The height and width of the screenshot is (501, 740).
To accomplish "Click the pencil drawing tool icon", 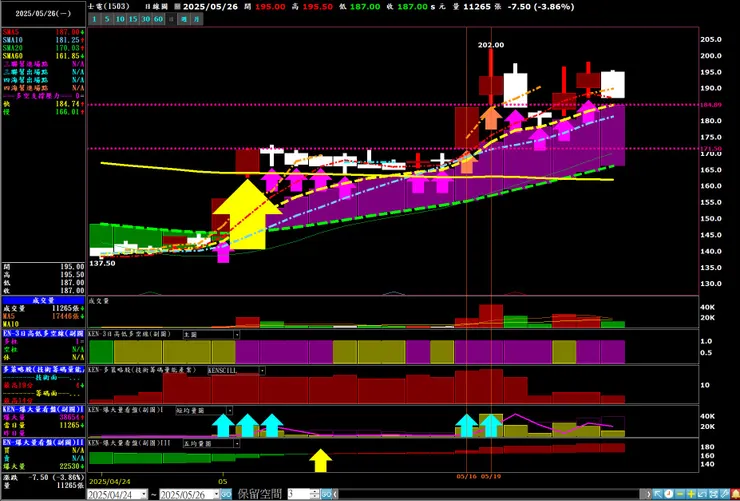I will pyautogui.click(x=724, y=494).
